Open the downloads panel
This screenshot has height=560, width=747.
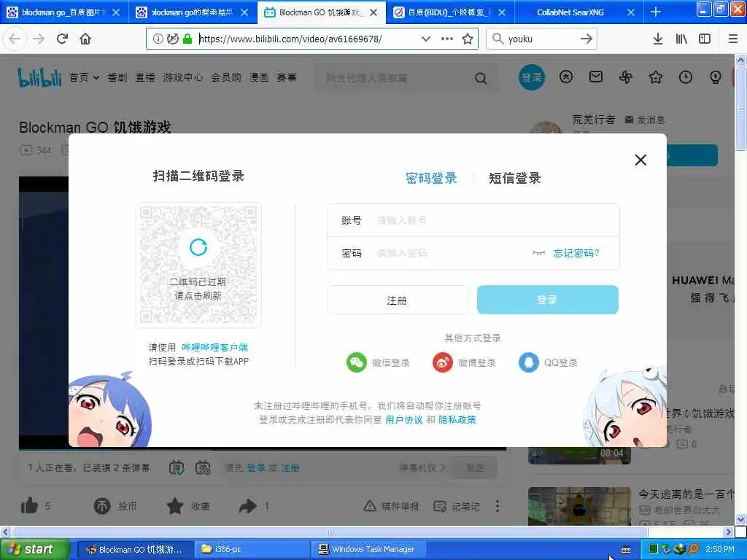[x=658, y=39]
